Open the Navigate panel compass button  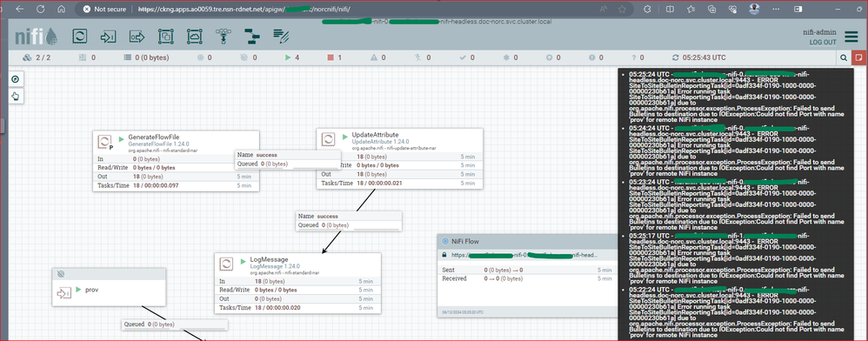pyautogui.click(x=16, y=79)
